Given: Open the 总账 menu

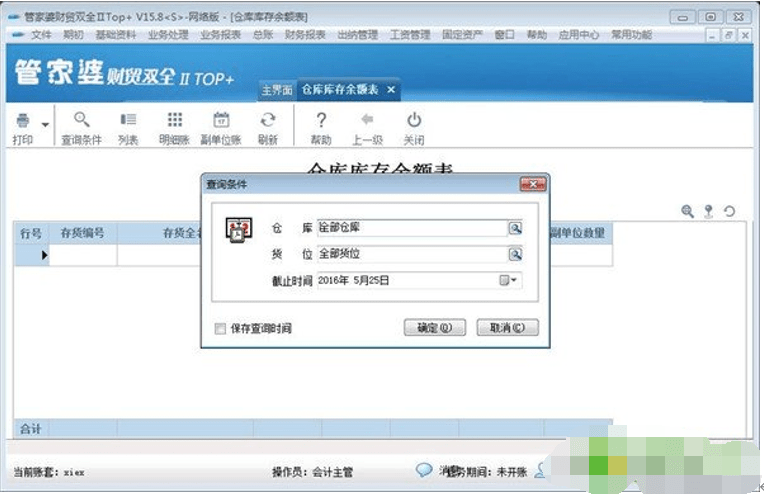Looking at the screenshot, I should 263,35.
